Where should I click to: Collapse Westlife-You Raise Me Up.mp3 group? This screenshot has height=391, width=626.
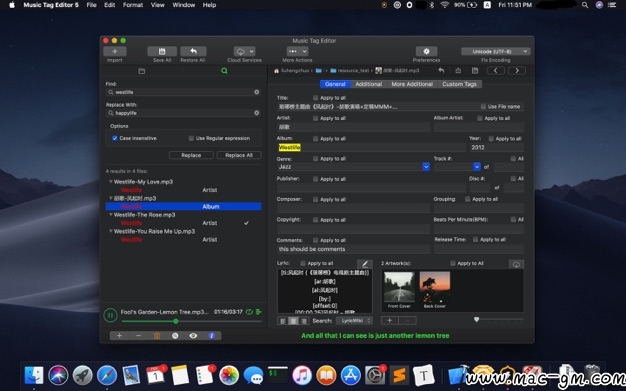pos(111,231)
